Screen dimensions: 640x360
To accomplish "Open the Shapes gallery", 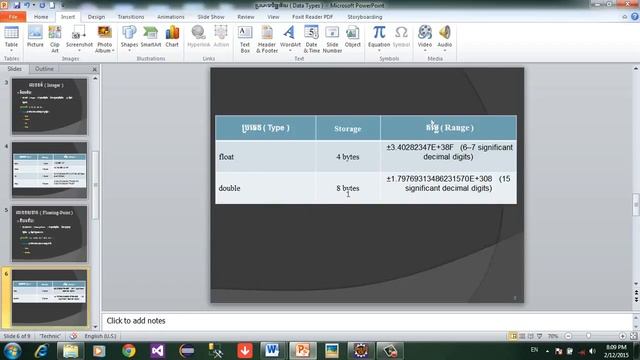I will tap(129, 38).
